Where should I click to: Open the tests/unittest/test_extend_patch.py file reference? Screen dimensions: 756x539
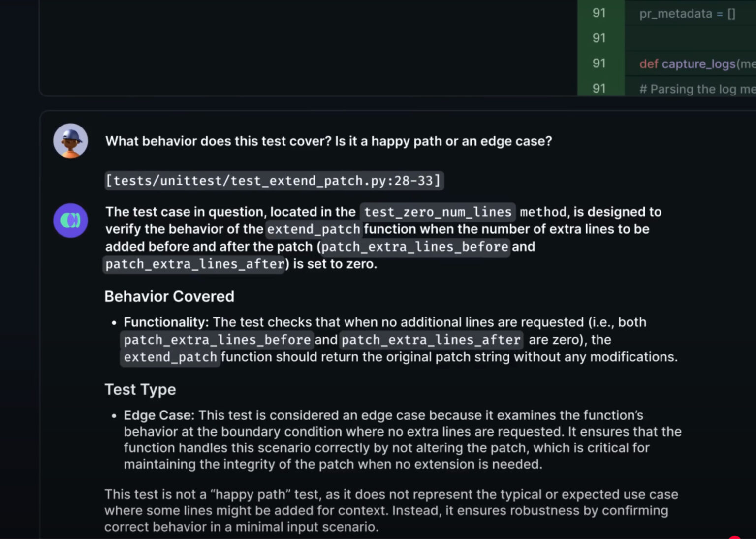[274, 180]
